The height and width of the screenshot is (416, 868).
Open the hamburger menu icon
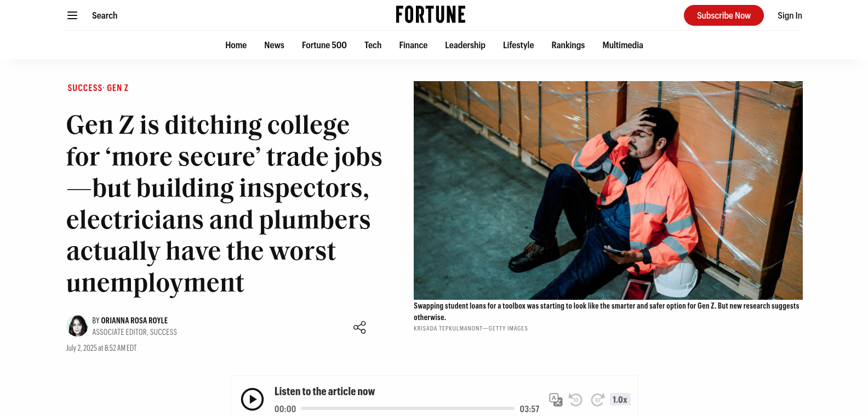[x=72, y=15]
